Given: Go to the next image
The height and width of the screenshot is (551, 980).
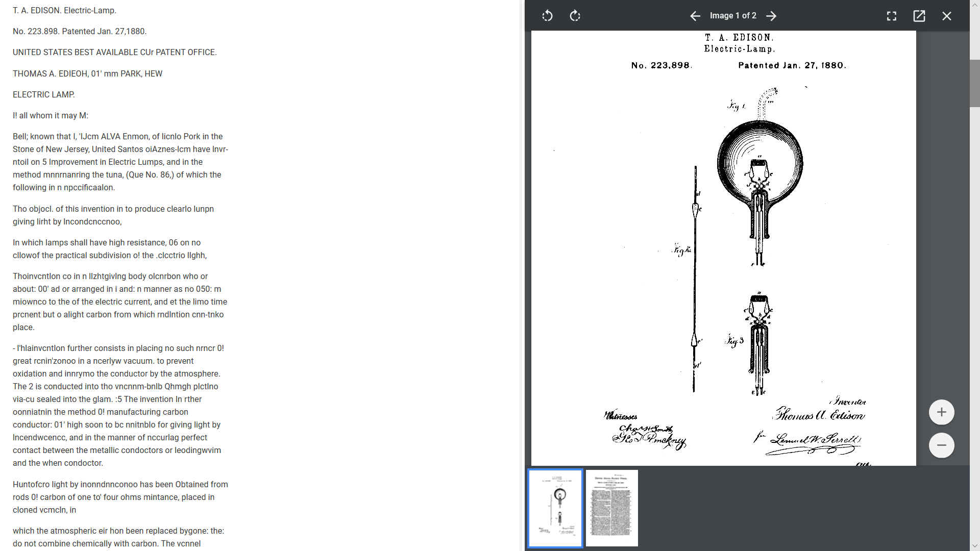Looking at the screenshot, I should point(771,16).
